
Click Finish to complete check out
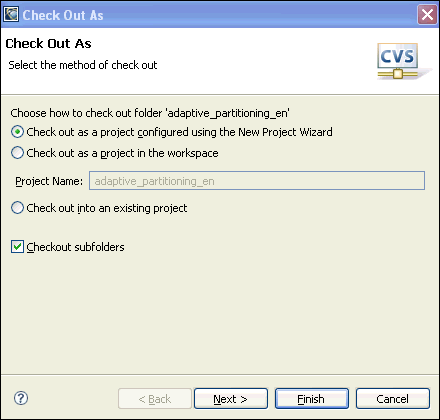(312, 398)
